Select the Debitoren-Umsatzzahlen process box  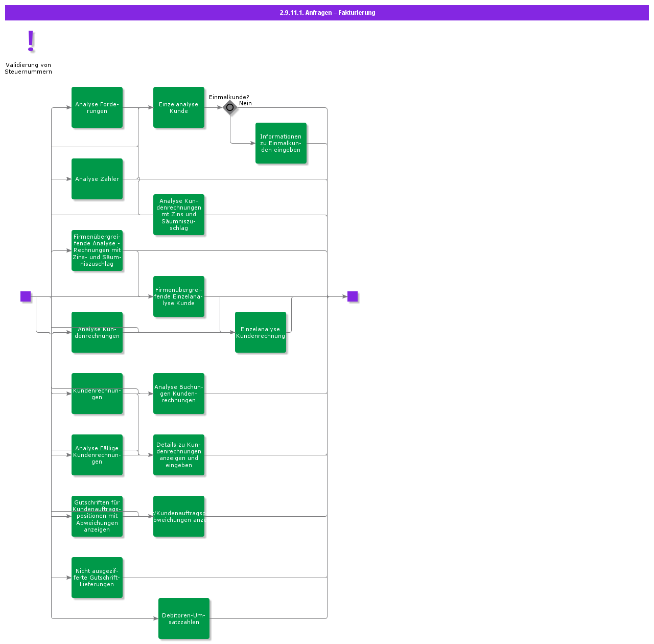pos(184,618)
